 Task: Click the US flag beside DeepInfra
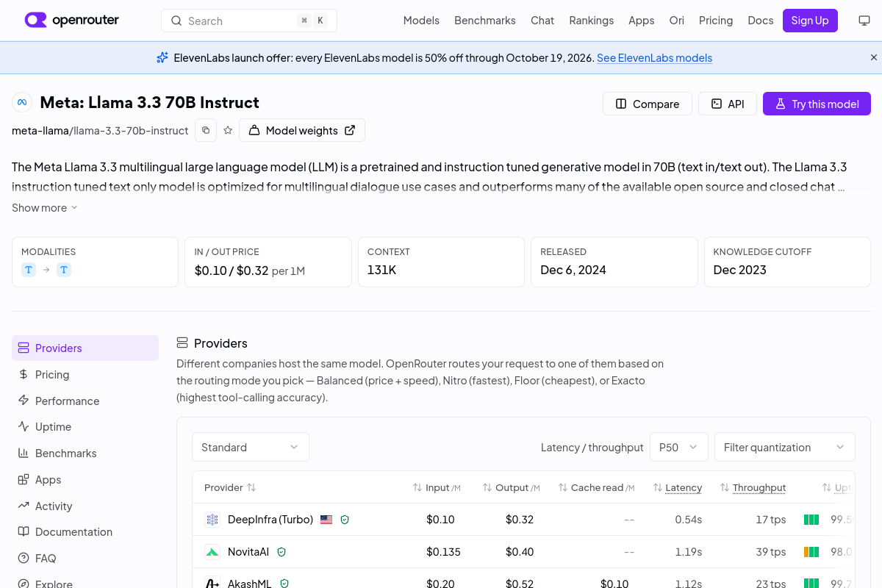coord(326,520)
